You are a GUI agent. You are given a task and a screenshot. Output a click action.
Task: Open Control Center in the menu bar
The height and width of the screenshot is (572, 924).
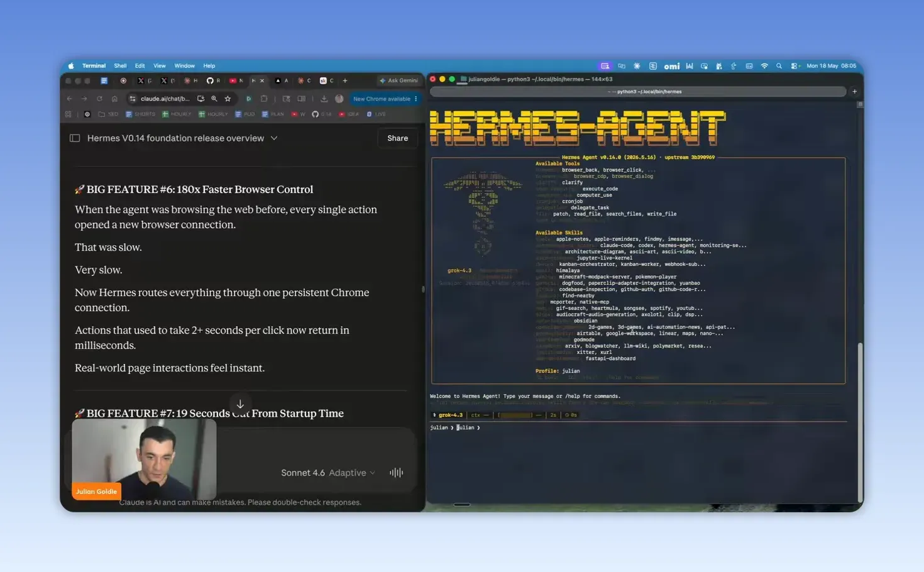pyautogui.click(x=795, y=66)
